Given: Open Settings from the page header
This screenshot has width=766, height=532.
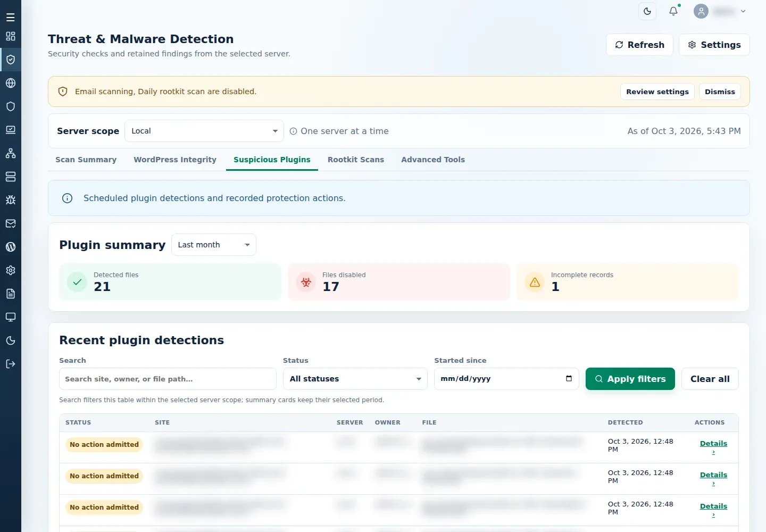Looking at the screenshot, I should (714, 45).
